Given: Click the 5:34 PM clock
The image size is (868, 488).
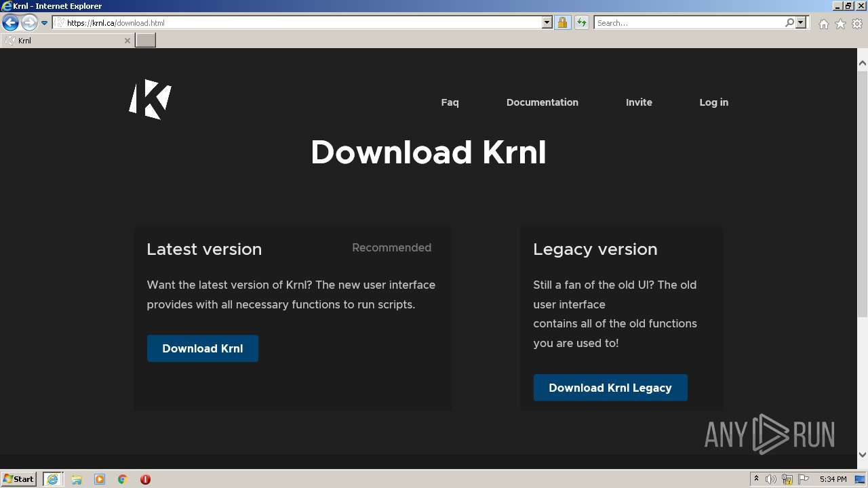Looking at the screenshot, I should 833,479.
